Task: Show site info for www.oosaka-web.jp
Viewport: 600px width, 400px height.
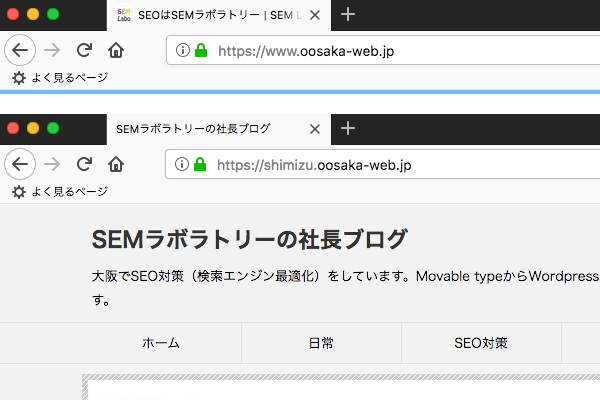Action: [183, 50]
